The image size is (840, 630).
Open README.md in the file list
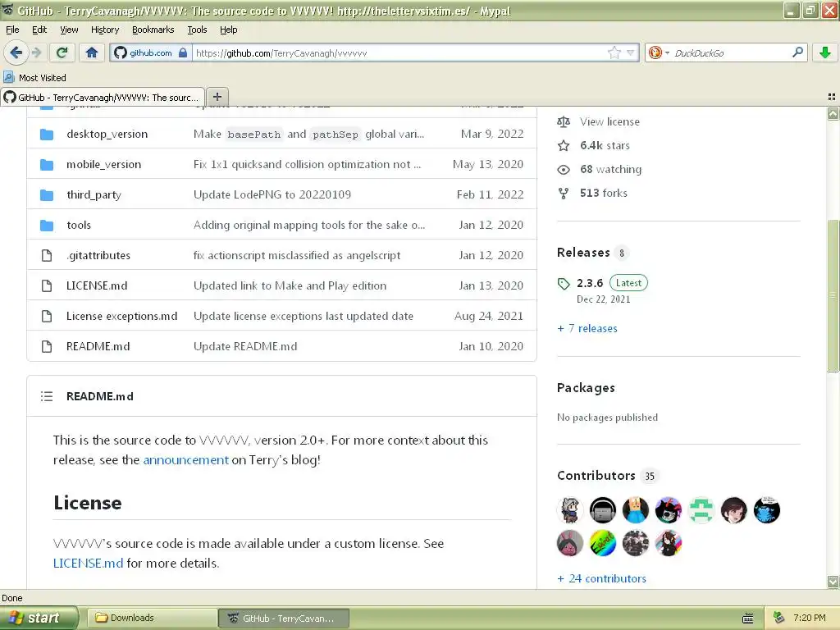[x=98, y=347]
